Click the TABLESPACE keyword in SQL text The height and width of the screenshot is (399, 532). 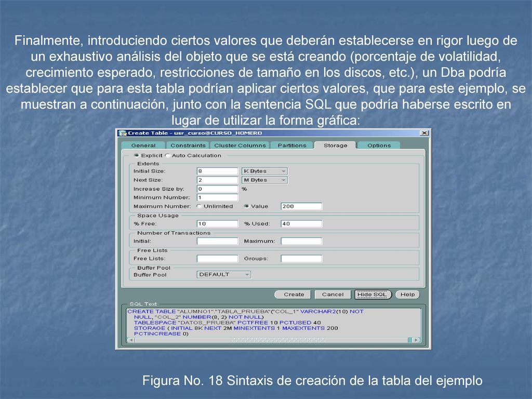coord(155,323)
